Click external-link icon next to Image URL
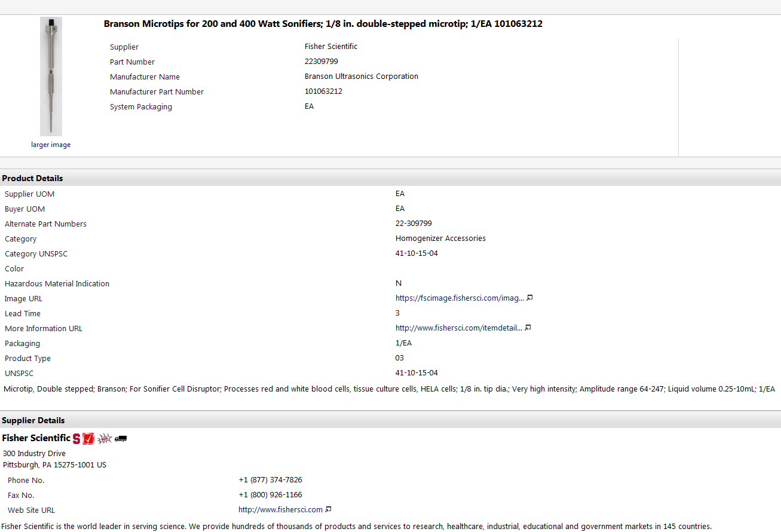This screenshot has height=532, width=781. (x=529, y=298)
